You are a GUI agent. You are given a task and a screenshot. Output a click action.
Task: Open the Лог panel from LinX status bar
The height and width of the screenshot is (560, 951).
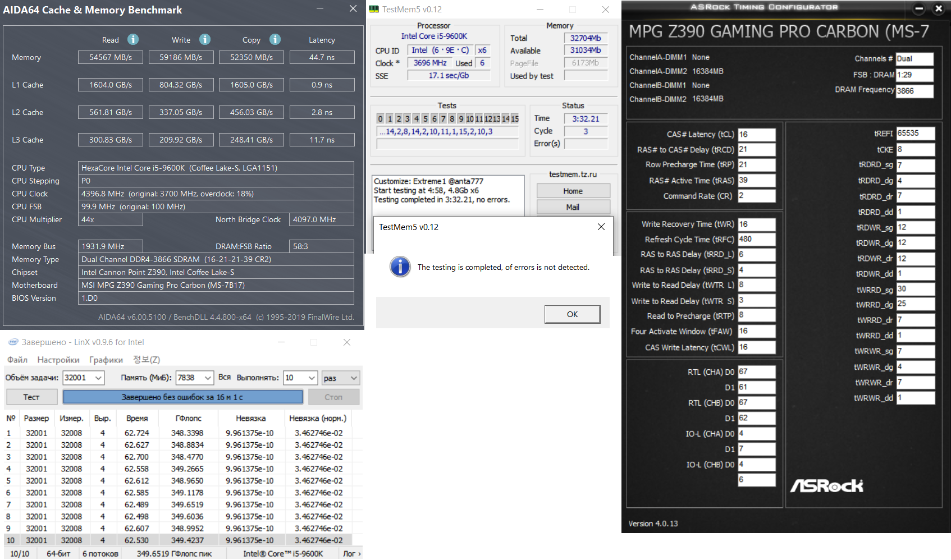[351, 554]
